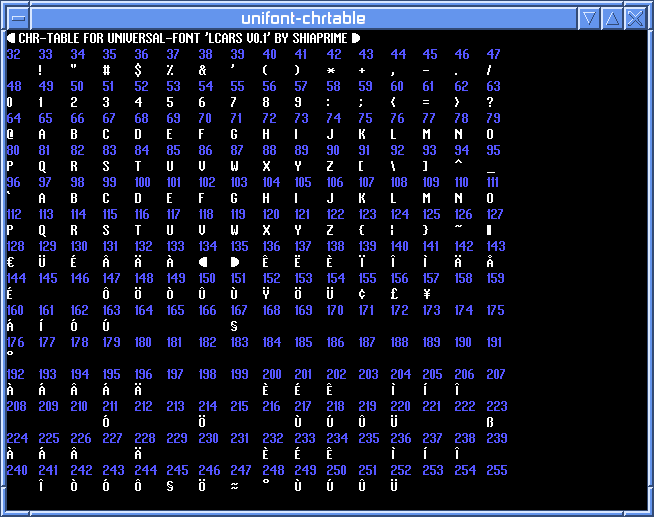Click the code number 65
654x517 pixels.
pos(45,118)
